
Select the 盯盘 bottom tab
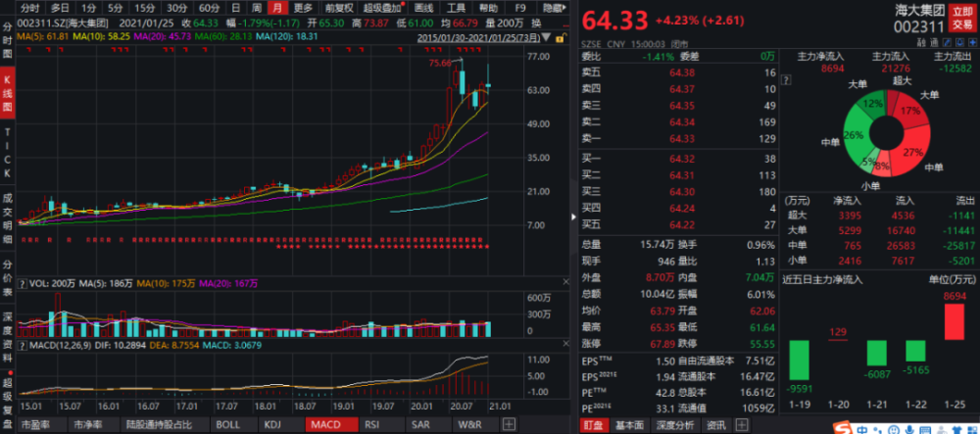pos(593,425)
